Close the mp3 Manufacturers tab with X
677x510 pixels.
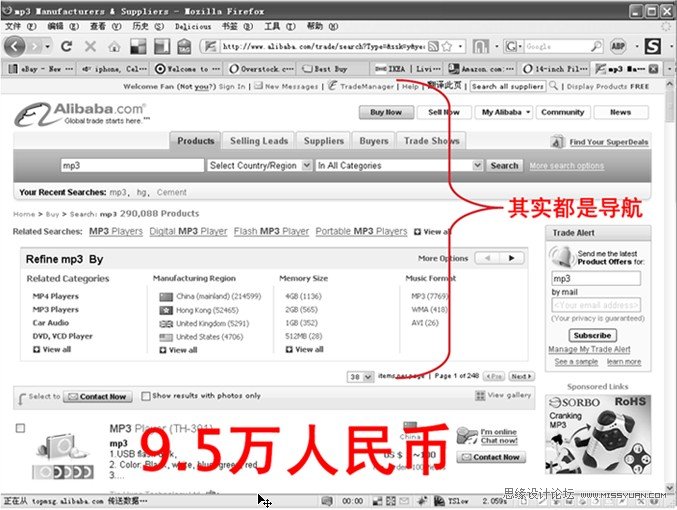pos(654,69)
